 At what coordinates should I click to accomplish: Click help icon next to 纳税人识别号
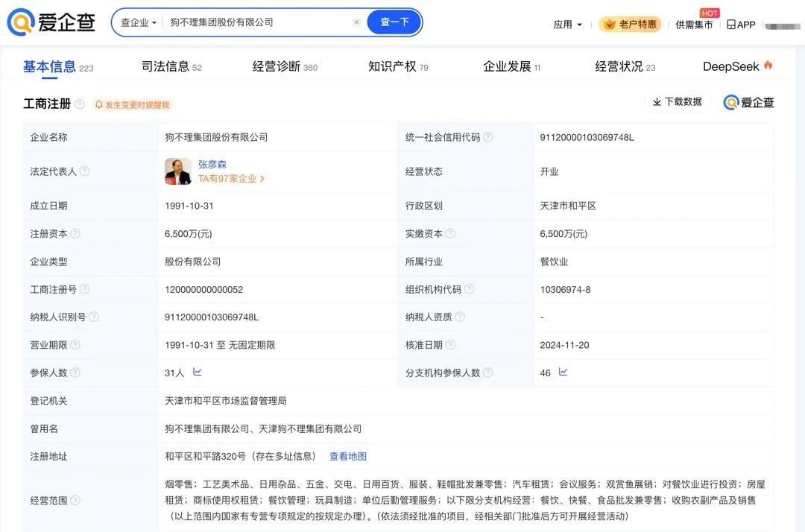click(x=94, y=317)
